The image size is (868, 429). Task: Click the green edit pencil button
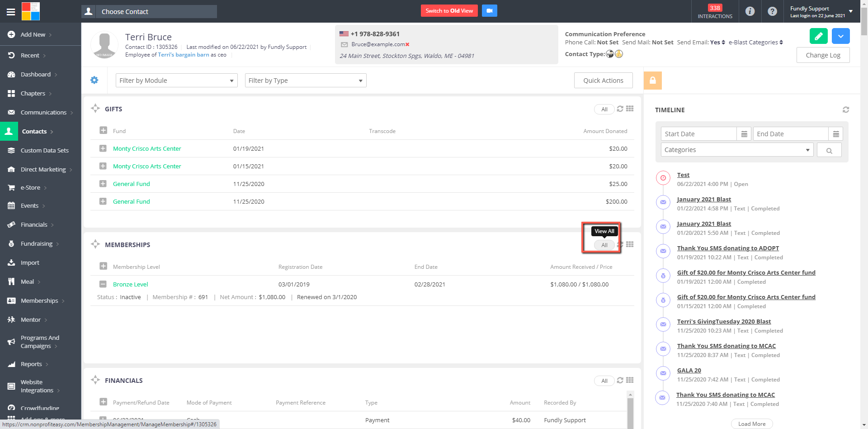click(818, 36)
